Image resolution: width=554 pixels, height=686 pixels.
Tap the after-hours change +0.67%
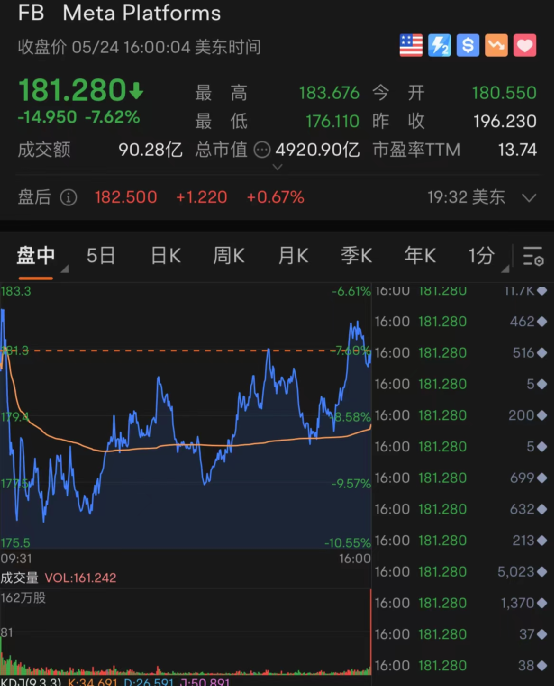276,197
